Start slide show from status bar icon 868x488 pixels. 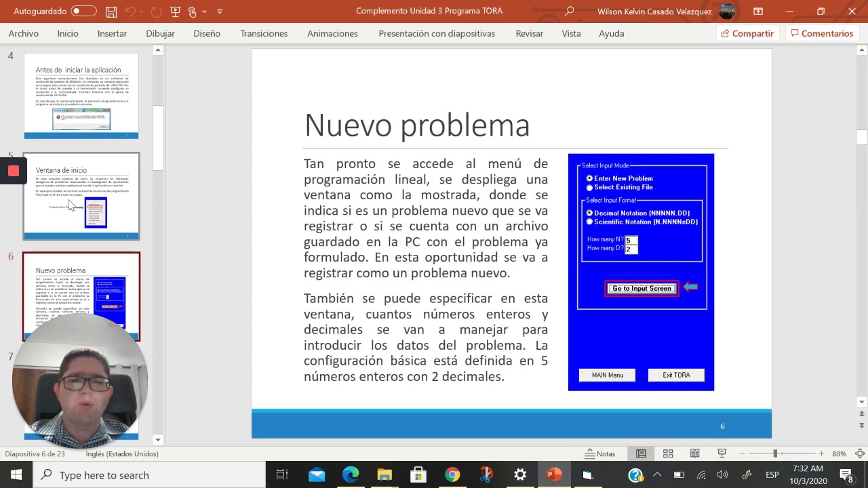pyautogui.click(x=722, y=453)
